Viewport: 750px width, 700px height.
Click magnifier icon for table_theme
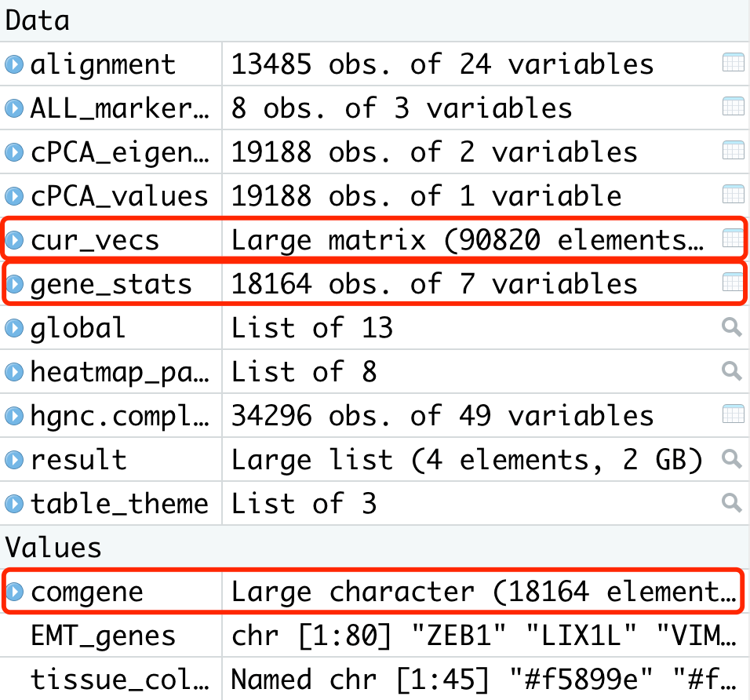(732, 503)
